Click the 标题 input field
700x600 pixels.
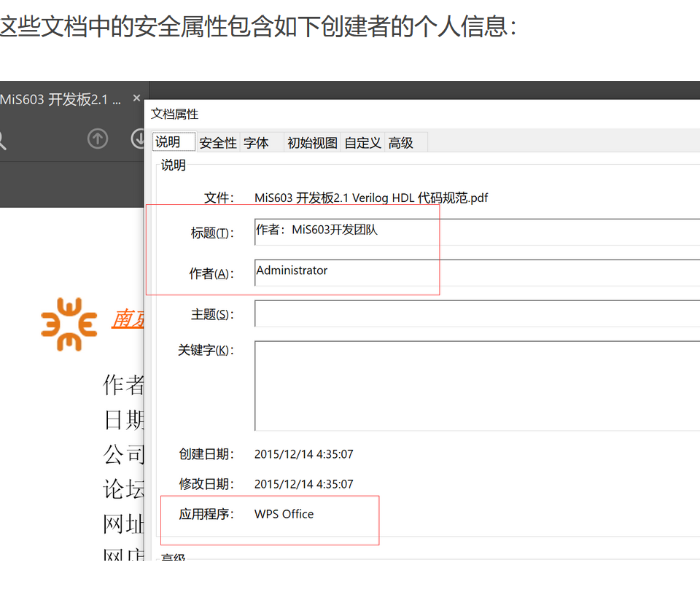pos(477,232)
